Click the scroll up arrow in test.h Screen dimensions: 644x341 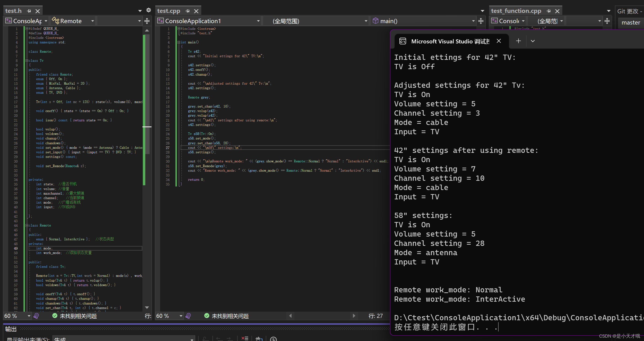[147, 30]
